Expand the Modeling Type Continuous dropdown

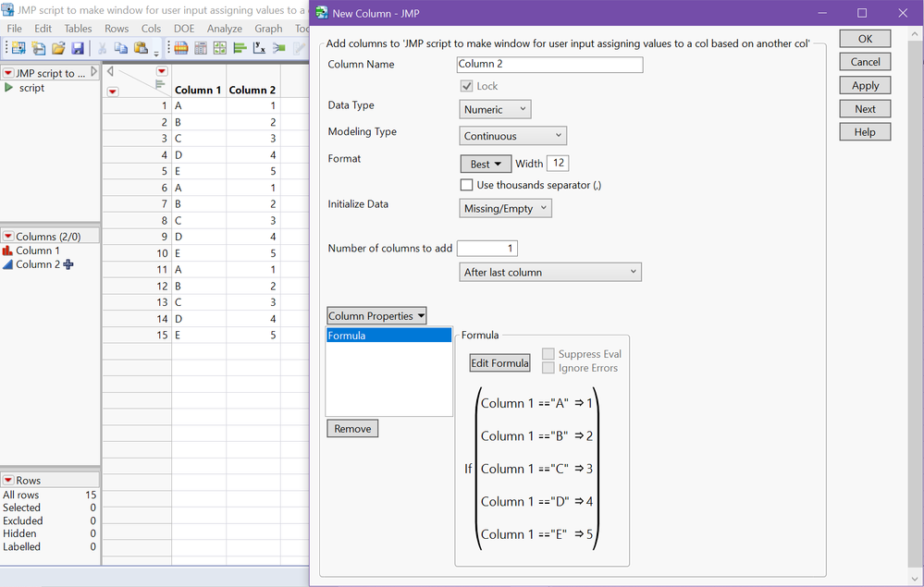coord(513,136)
